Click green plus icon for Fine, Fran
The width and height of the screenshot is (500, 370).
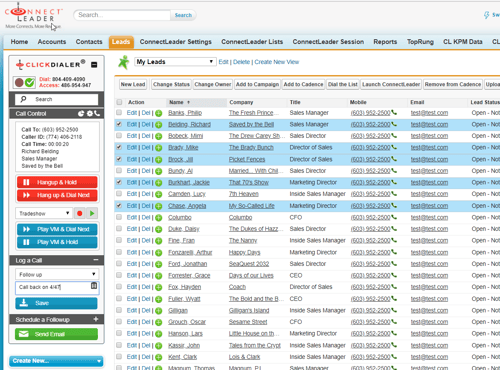click(x=159, y=241)
